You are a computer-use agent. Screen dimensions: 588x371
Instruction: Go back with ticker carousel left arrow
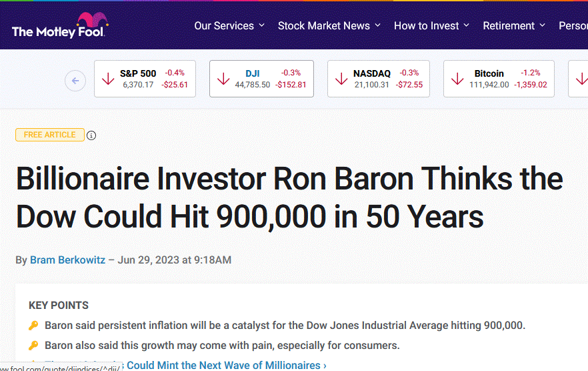75,81
